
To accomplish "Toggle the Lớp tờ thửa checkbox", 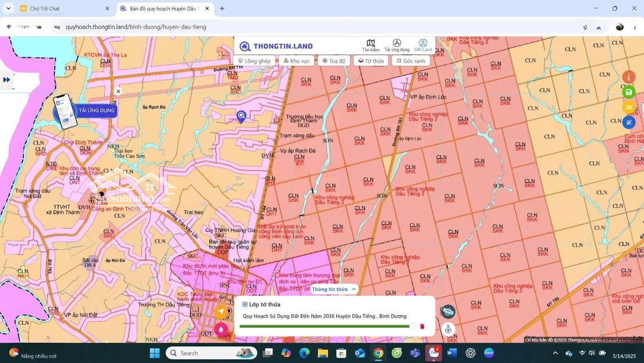I will tap(245, 304).
